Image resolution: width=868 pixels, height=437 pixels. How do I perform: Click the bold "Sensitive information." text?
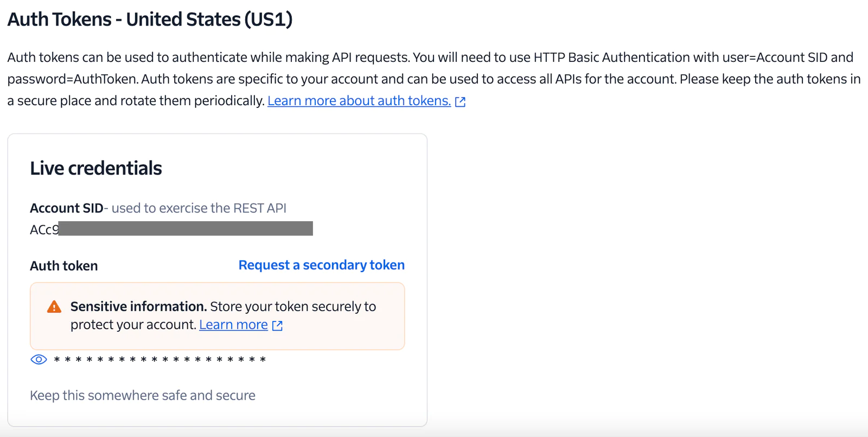click(138, 306)
